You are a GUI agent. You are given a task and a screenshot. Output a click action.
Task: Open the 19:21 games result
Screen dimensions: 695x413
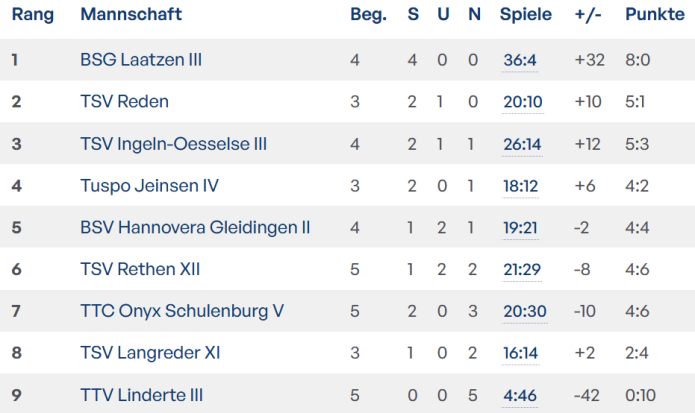(520, 228)
